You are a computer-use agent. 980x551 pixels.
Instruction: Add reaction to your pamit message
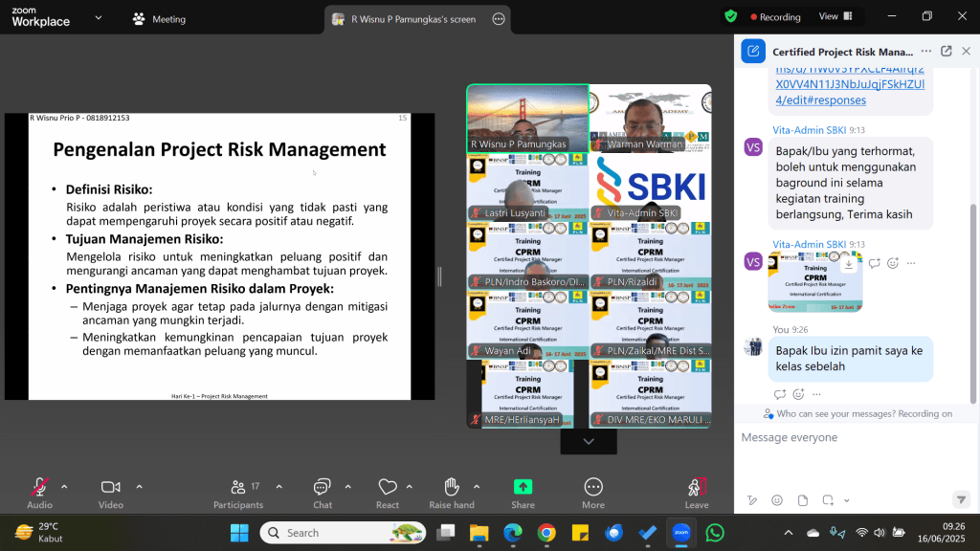(x=798, y=394)
